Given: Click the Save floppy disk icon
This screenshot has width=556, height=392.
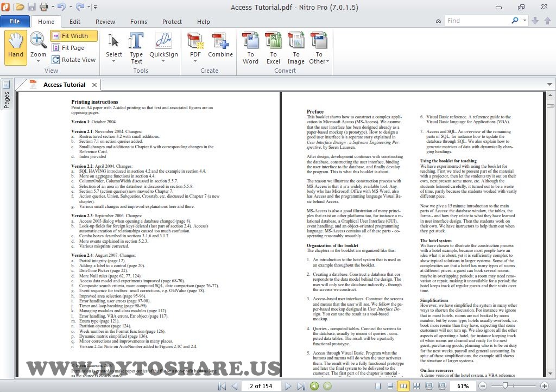Looking at the screenshot, I should 31,7.
